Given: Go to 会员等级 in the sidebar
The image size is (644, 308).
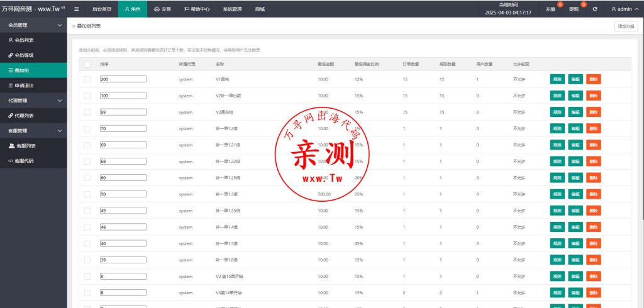Looking at the screenshot, I should (33, 55).
